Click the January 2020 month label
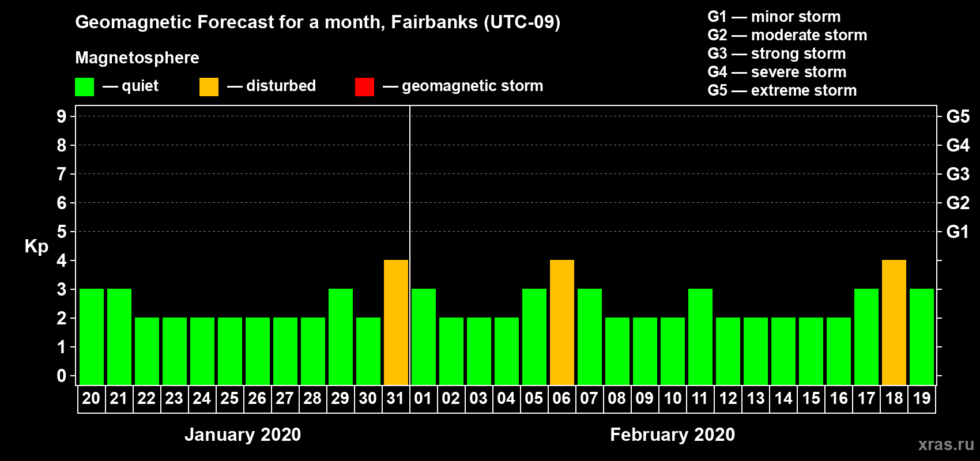This screenshot has width=980, height=461. 243,434
